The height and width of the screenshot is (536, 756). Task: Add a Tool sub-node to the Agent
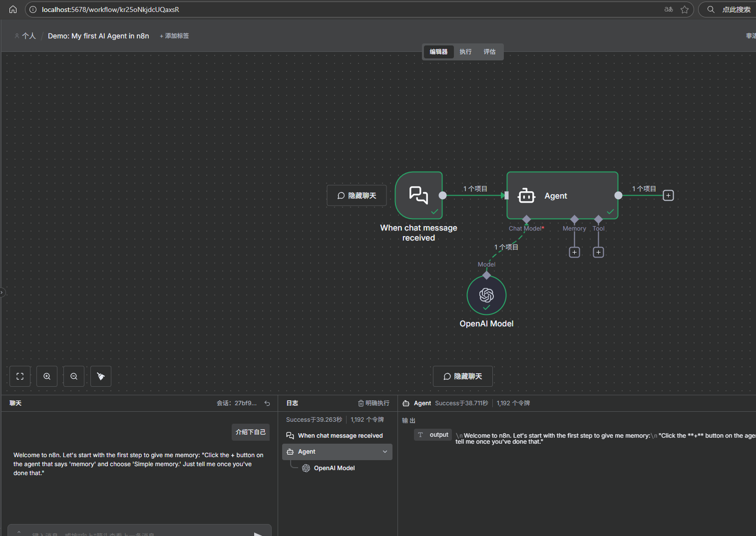click(x=598, y=253)
